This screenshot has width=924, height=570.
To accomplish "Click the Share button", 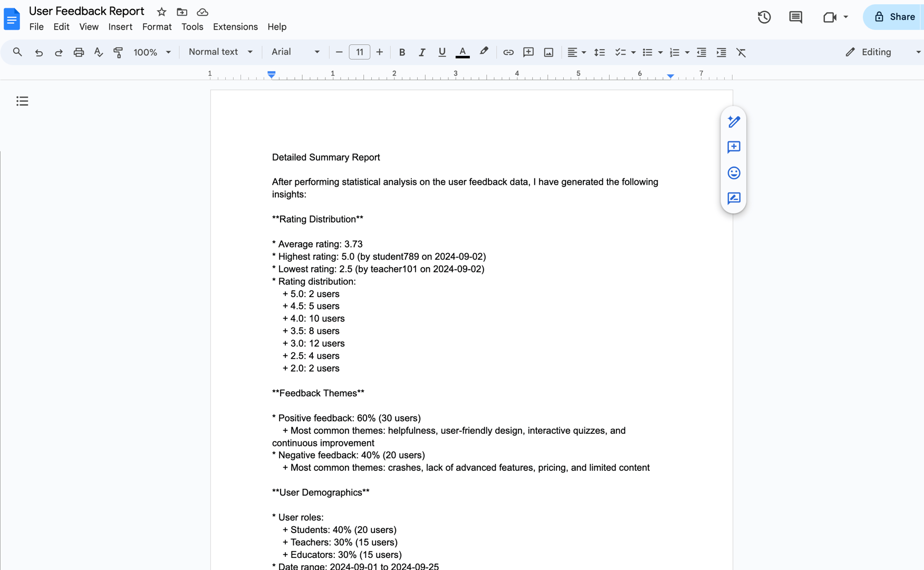I will pos(894,17).
